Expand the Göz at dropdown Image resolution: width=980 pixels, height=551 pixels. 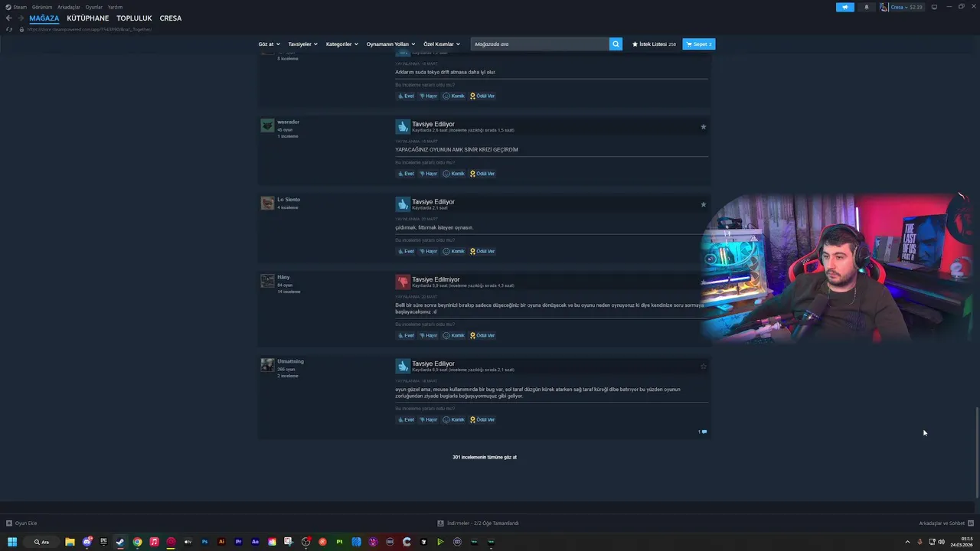click(x=269, y=44)
